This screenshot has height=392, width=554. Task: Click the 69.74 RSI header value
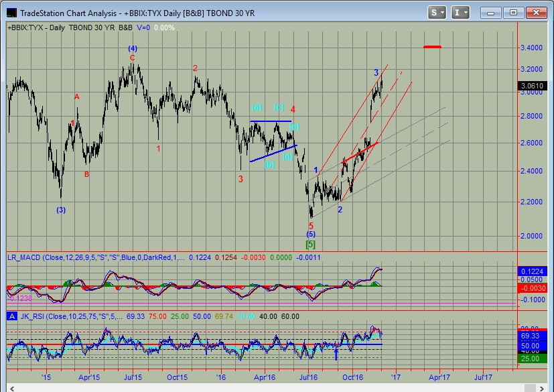(224, 316)
